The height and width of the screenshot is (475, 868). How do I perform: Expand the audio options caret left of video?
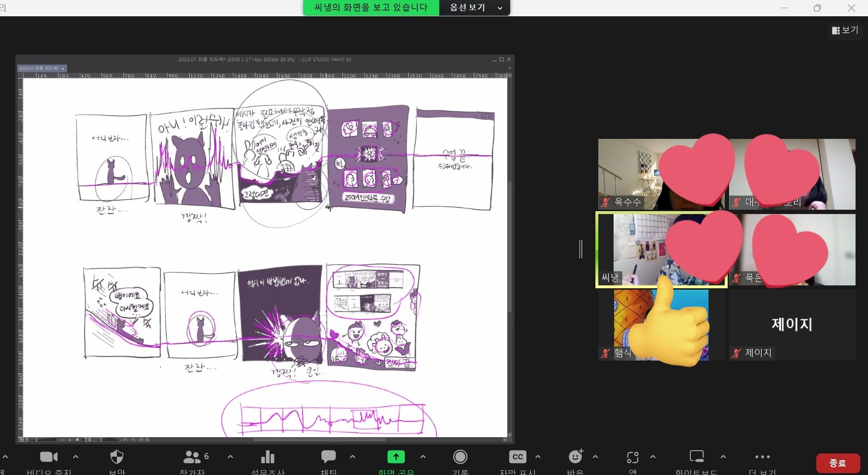pos(5,457)
